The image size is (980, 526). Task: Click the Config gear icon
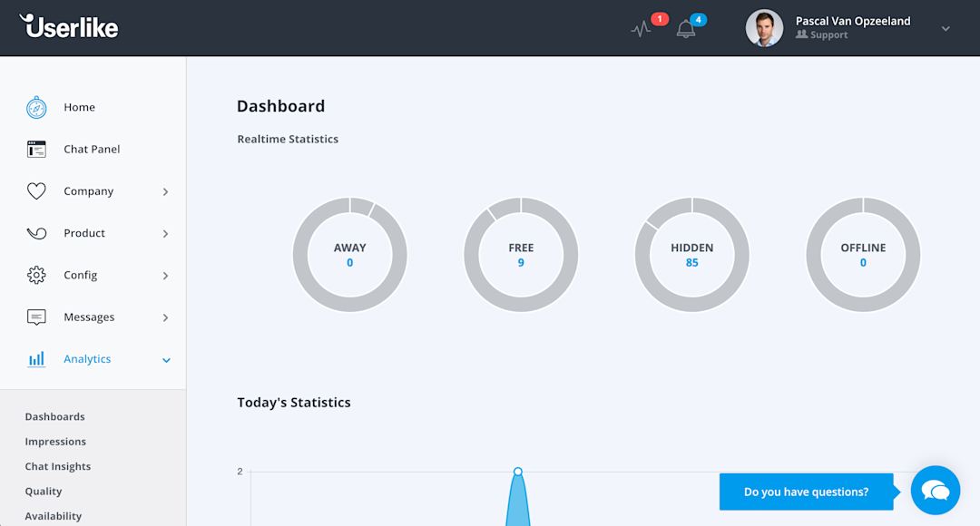click(x=36, y=275)
